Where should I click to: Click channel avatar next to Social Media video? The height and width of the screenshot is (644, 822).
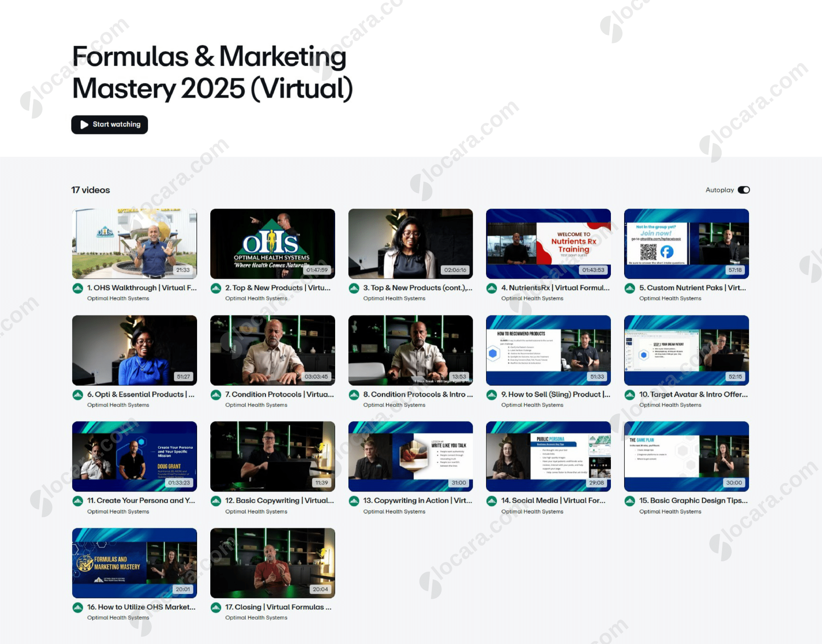(x=492, y=501)
